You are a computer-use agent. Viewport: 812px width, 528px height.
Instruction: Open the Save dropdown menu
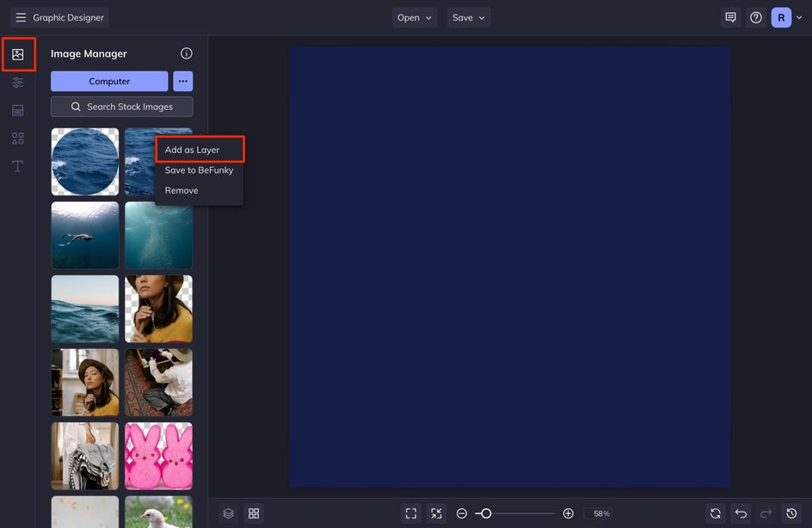[469, 17]
